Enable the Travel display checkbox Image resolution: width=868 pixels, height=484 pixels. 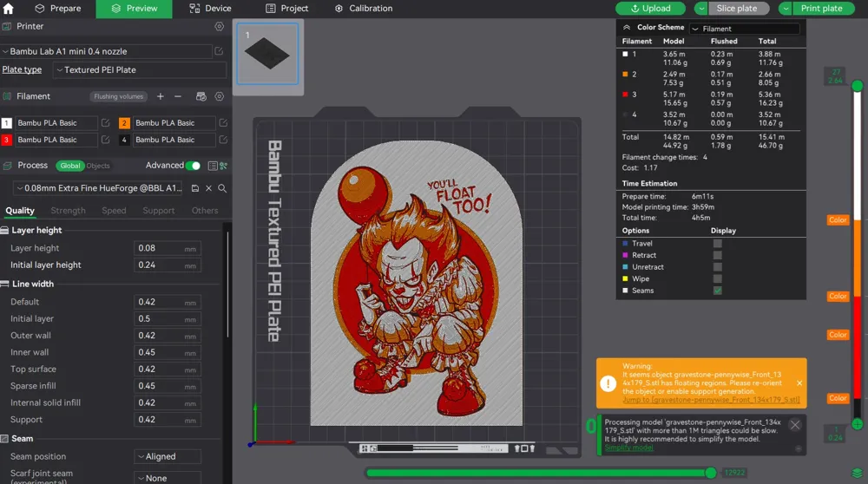(x=718, y=244)
